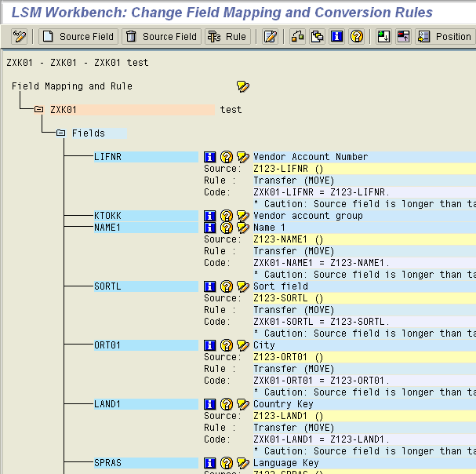Click the note icon beside Field Mapping and Rule
The width and height of the screenshot is (476, 474).
243,86
